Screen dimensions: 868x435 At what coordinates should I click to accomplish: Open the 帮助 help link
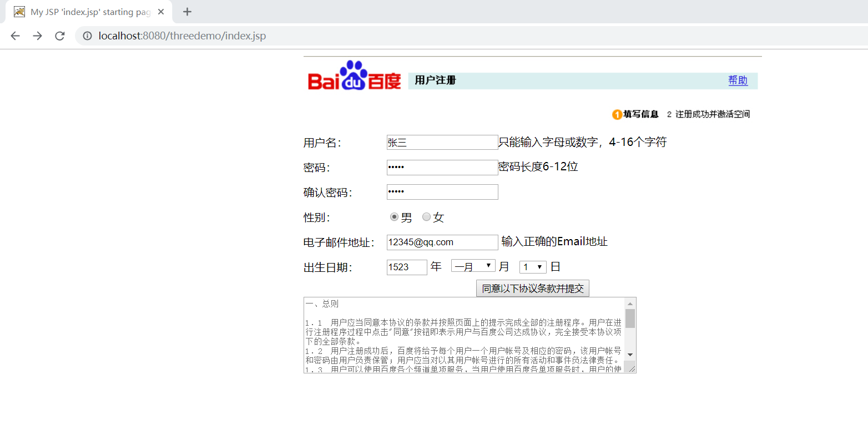tap(738, 80)
